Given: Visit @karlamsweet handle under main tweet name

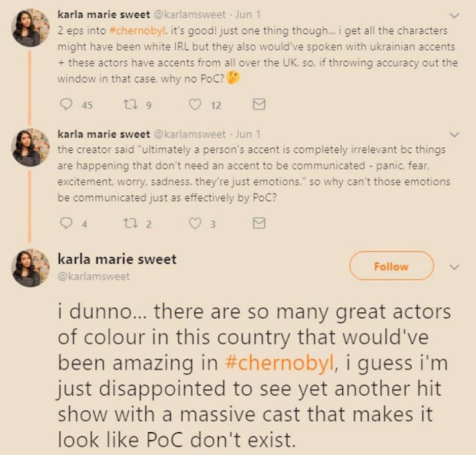Looking at the screenshot, I should click(x=94, y=276).
